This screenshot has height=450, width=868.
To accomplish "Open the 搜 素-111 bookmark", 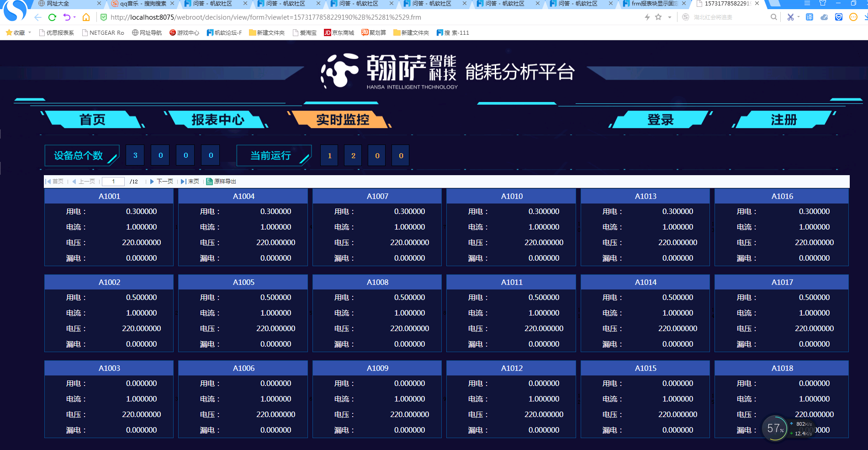I will click(x=453, y=33).
